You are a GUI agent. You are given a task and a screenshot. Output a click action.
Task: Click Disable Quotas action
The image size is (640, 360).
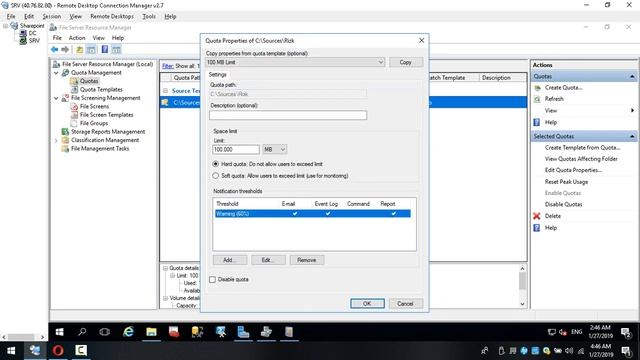coord(563,204)
